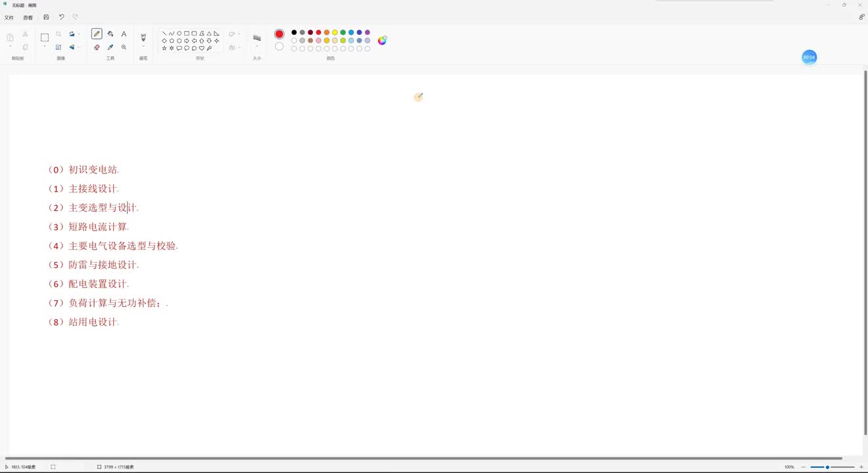Select the Right arrow shape
868x473 pixels.
(187, 41)
